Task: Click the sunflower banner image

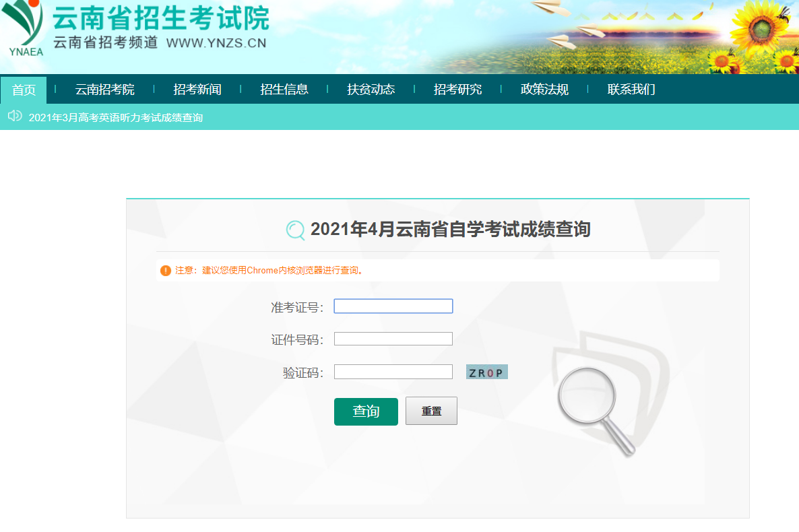Action: point(674,36)
